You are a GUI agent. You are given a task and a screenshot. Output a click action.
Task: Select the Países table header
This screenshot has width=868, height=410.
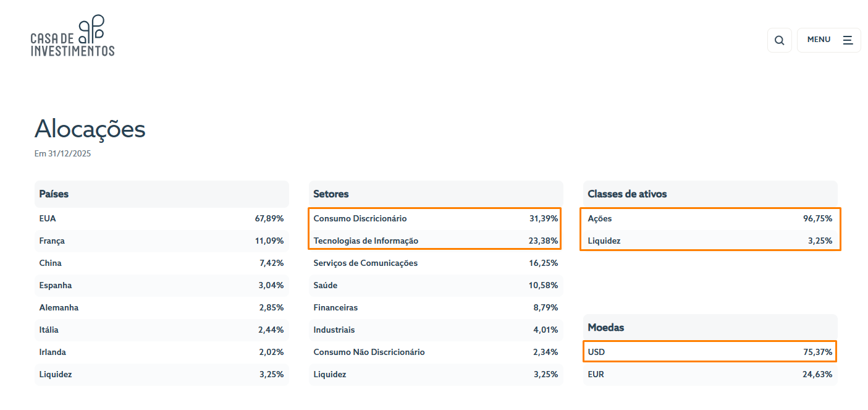pos(162,194)
